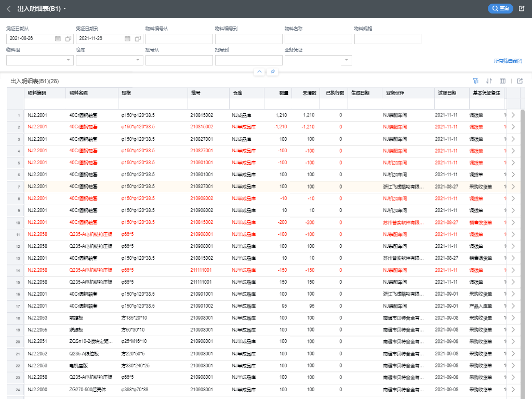Open details arrow for row 24
This screenshot has width=532, height=399.
513,390
